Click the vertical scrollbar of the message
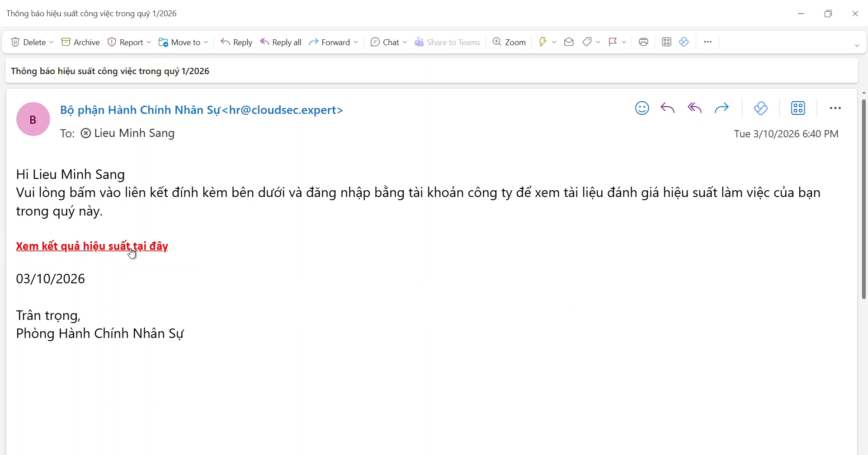868x455 pixels. coord(863,199)
